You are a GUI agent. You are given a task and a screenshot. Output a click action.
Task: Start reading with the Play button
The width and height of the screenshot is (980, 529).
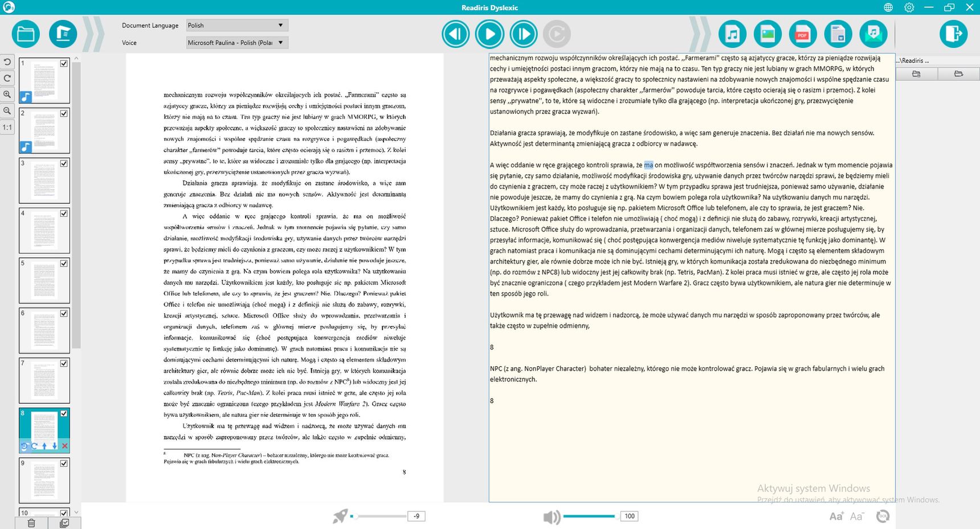click(489, 34)
